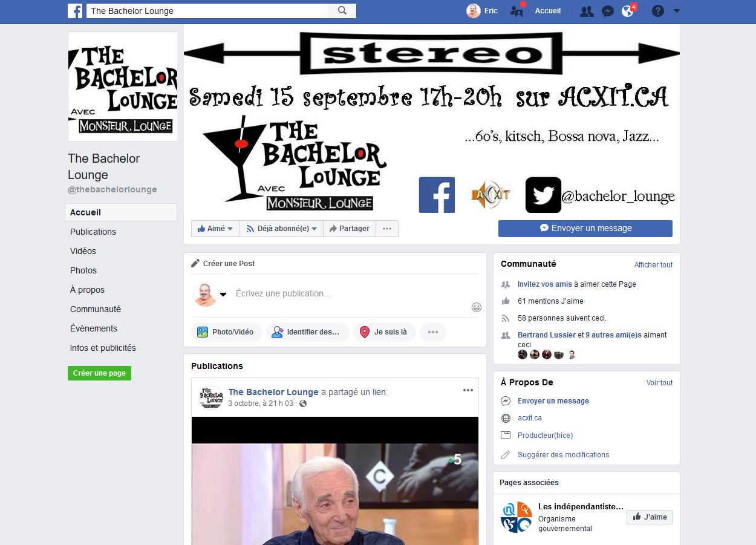
Task: Select Accueil in the page sidebar
Action: pyautogui.click(x=121, y=212)
